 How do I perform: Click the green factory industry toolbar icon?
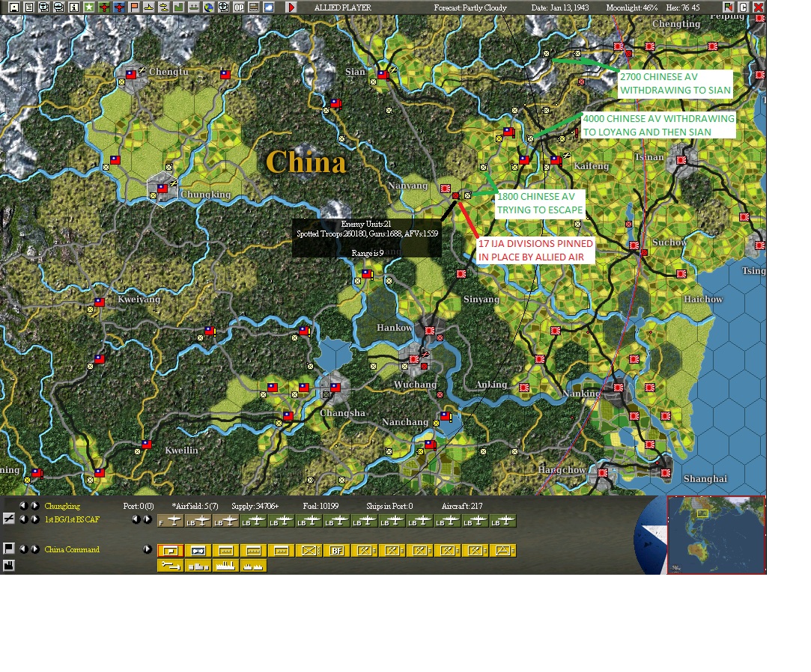[178, 7]
